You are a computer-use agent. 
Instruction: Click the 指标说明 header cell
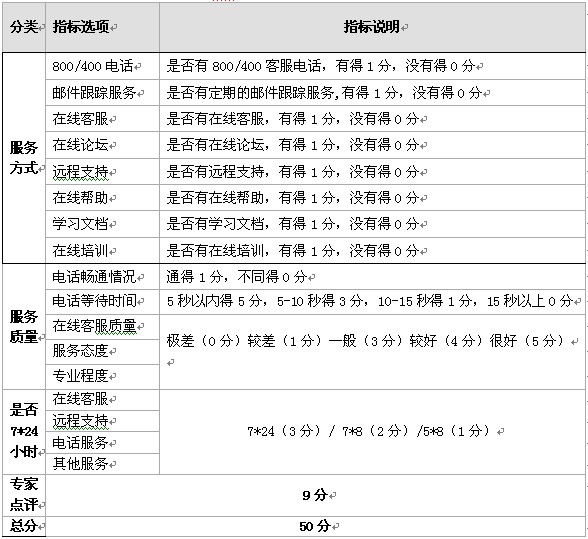pyautogui.click(x=372, y=27)
